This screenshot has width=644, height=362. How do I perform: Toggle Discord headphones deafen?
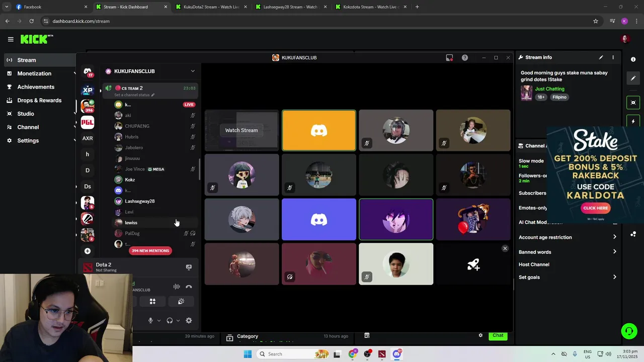[170, 320]
